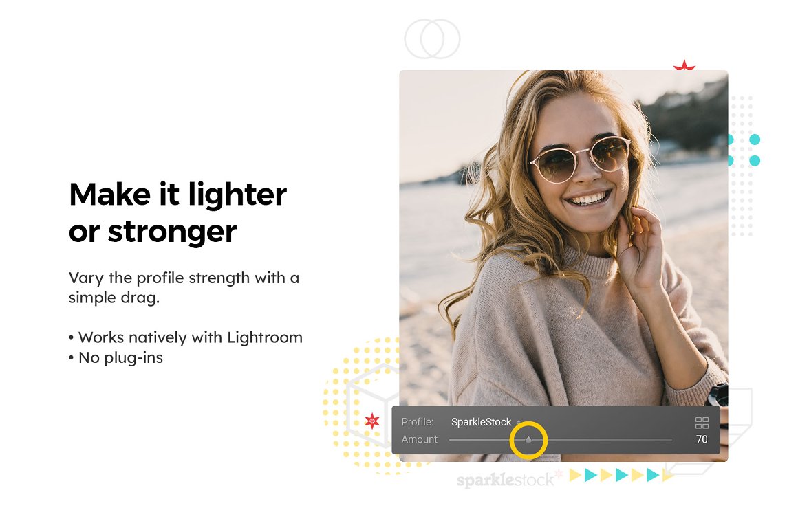Image resolution: width=798 pixels, height=532 pixels.
Task: Click the red star beside Profile panel
Action: [372, 421]
